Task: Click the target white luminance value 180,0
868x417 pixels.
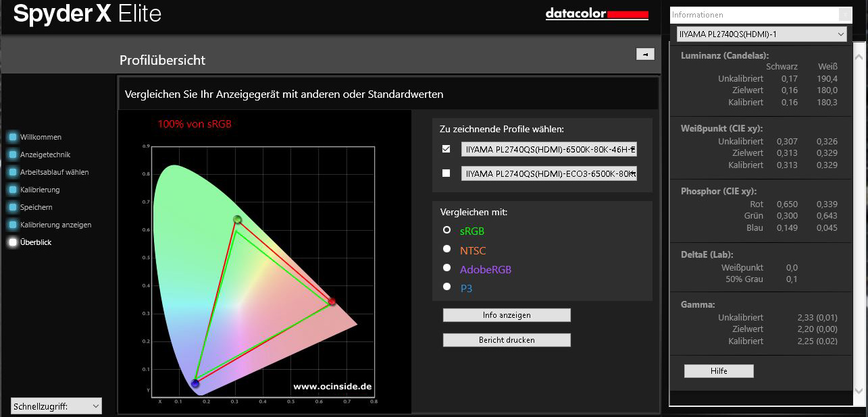Action: [827, 90]
